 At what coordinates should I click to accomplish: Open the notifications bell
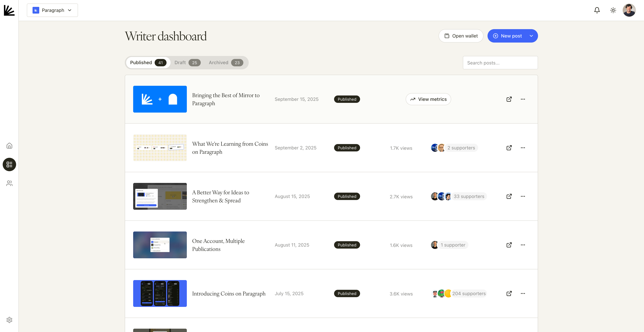597,10
